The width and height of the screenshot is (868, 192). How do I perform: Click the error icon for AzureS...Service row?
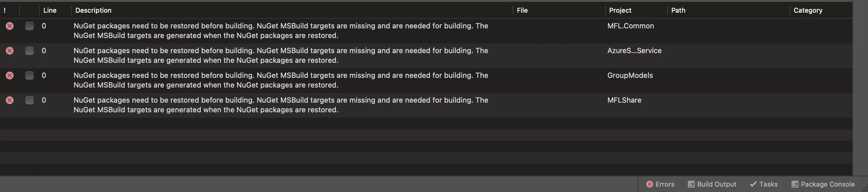[x=10, y=51]
